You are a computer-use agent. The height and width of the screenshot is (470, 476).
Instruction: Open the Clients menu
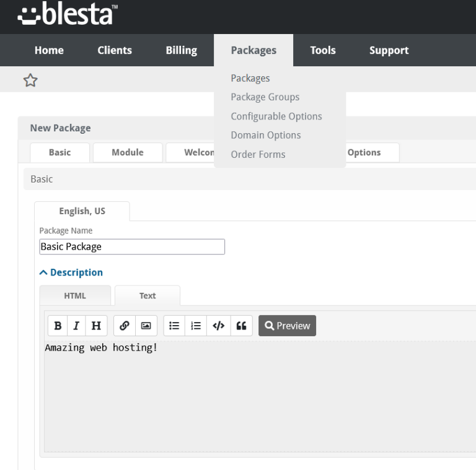[115, 50]
